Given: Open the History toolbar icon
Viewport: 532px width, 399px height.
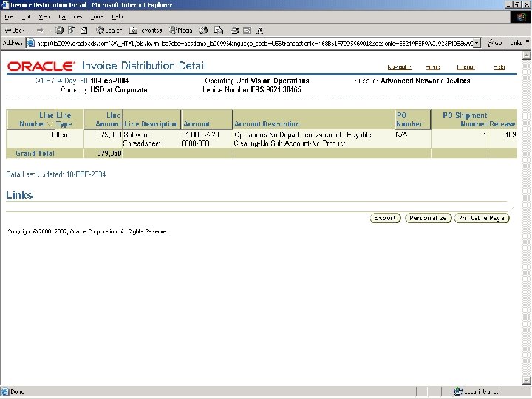Looking at the screenshot, I should pyautogui.click(x=203, y=30).
